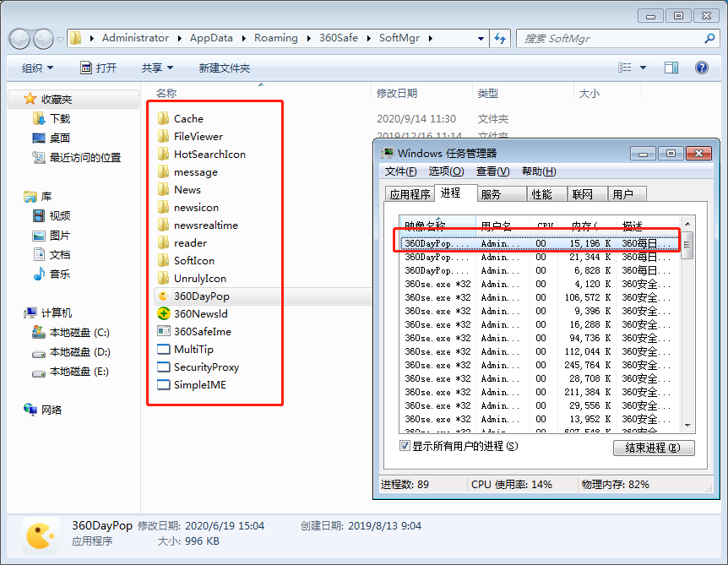This screenshot has height=565, width=728.
Task: Click 新建文件夹 toolbar button
Action: pyautogui.click(x=225, y=68)
